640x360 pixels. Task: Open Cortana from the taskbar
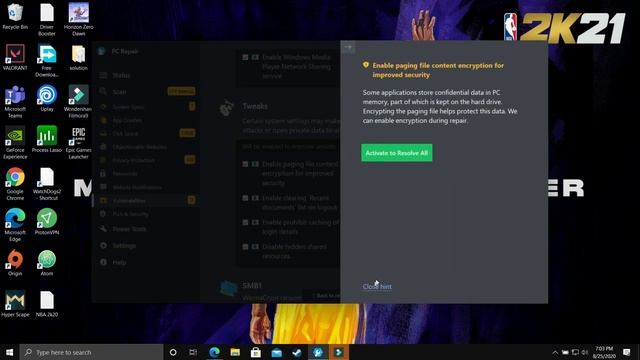pyautogui.click(x=173, y=352)
